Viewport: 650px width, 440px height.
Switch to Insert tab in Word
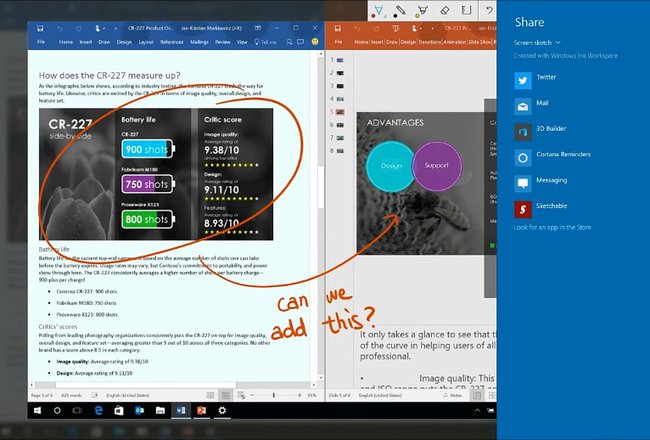click(86, 42)
